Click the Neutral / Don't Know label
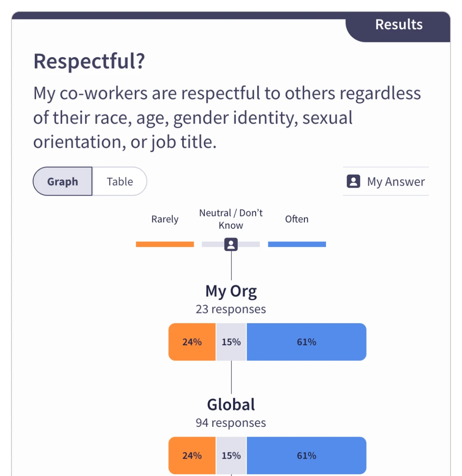This screenshot has height=476, width=462. click(231, 219)
